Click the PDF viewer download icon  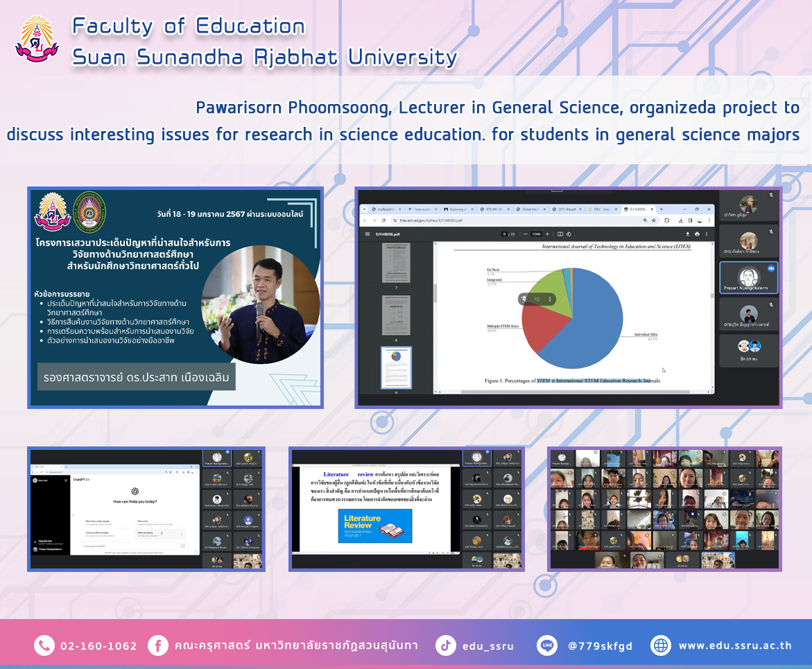click(x=687, y=234)
